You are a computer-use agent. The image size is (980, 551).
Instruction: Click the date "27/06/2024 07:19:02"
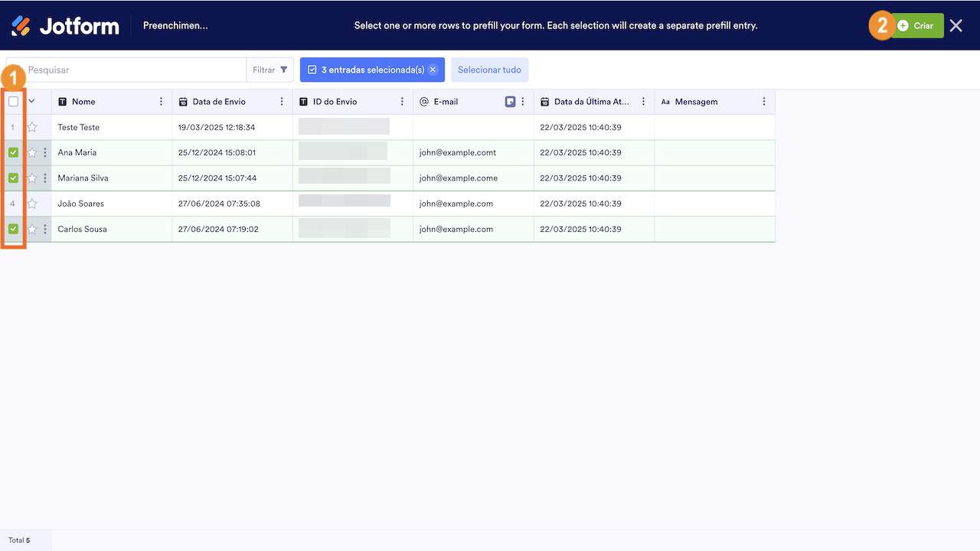coord(218,229)
